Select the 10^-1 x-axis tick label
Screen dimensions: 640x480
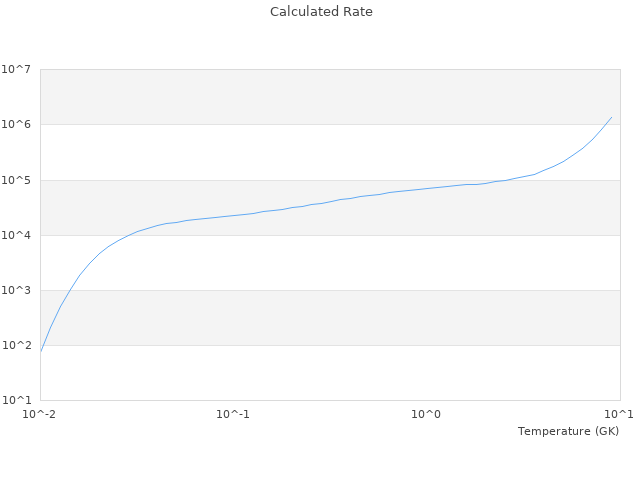pos(233,414)
